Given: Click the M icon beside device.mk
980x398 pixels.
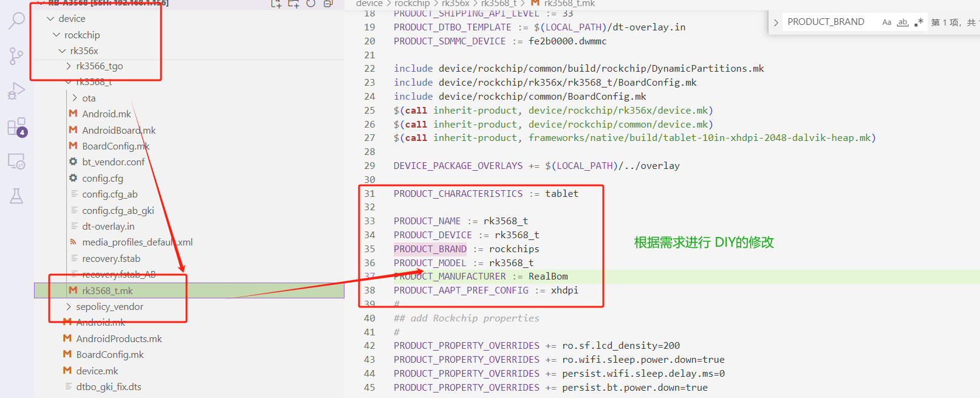Looking at the screenshot, I should click(x=67, y=371).
